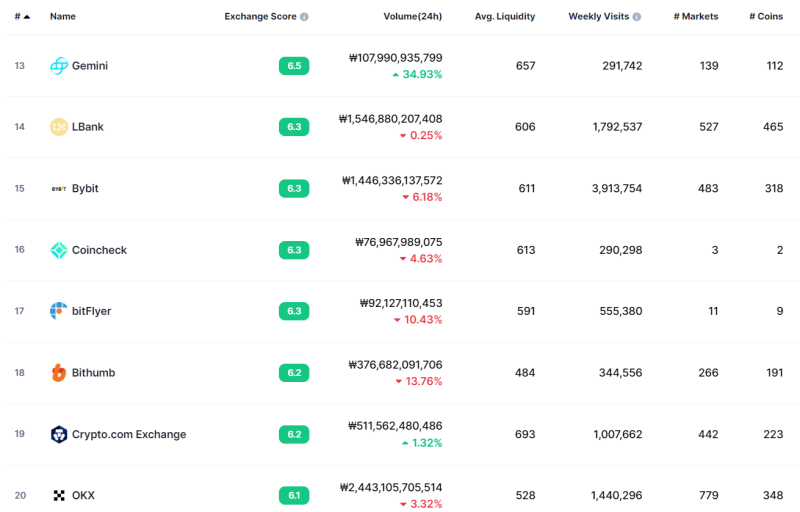Open the Crypto.com Exchange logo
The image size is (800, 512).
coord(59,434)
